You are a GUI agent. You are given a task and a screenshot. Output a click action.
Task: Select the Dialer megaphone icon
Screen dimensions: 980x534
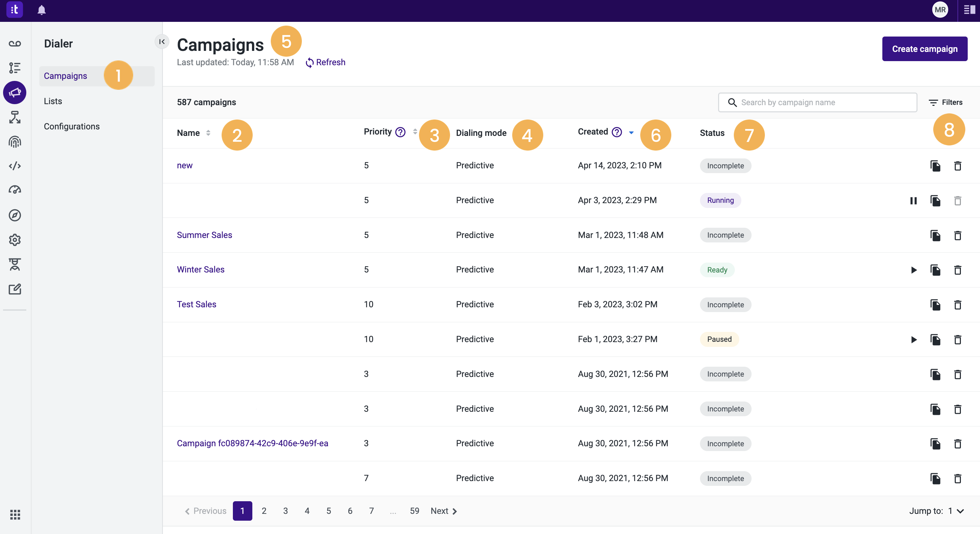click(x=14, y=92)
